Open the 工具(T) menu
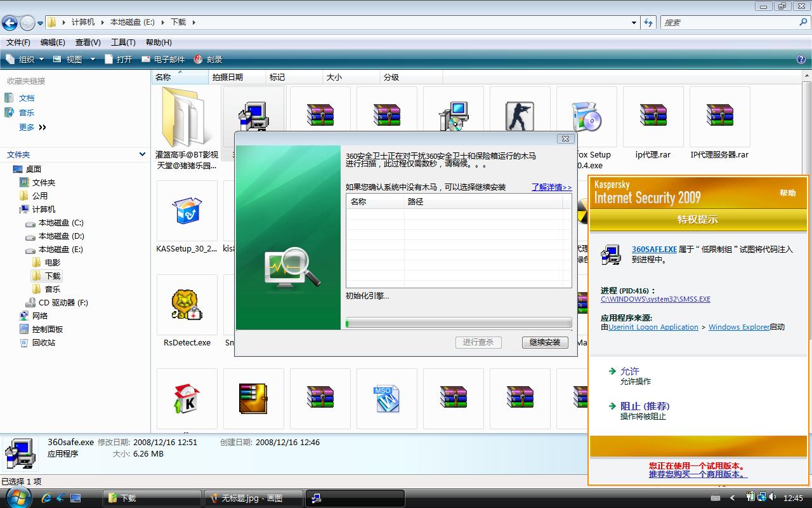 123,42
